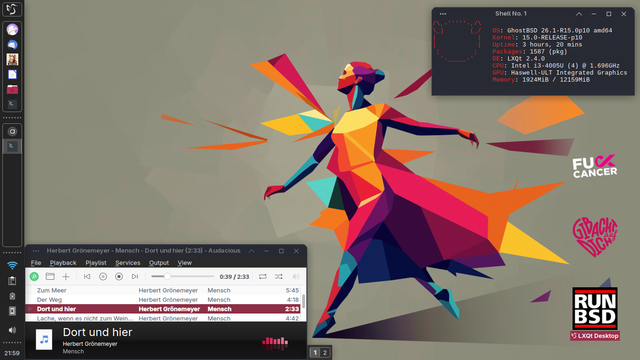Click the Kernel line in the terminal
This screenshot has width=640, height=360.
537,38
